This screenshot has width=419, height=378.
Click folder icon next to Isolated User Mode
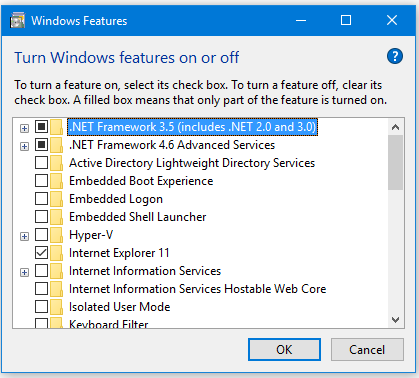click(56, 307)
